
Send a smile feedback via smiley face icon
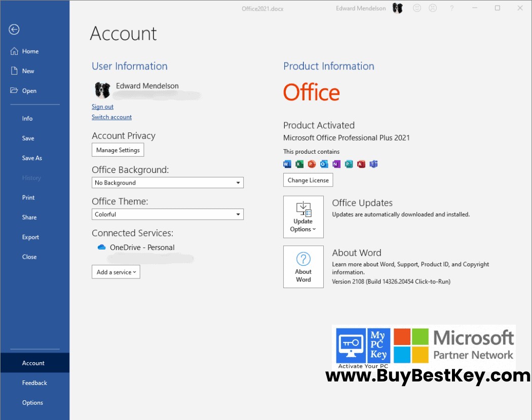(x=417, y=8)
